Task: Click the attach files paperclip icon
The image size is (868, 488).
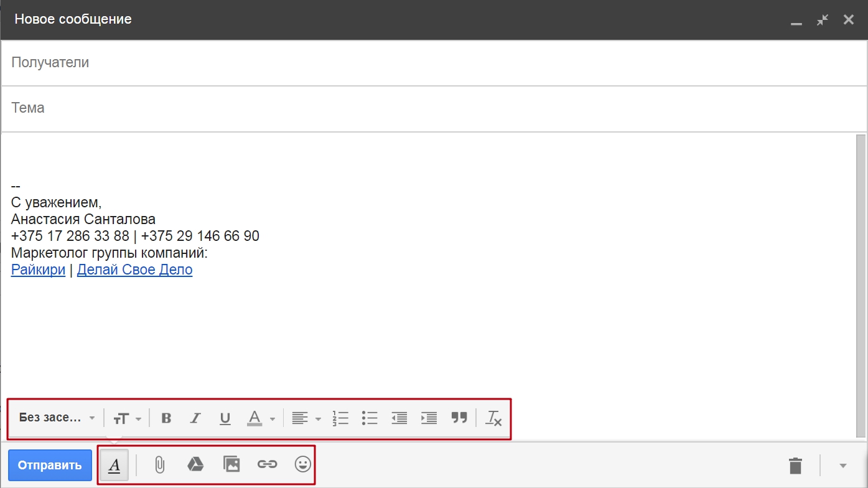Action: [159, 465]
